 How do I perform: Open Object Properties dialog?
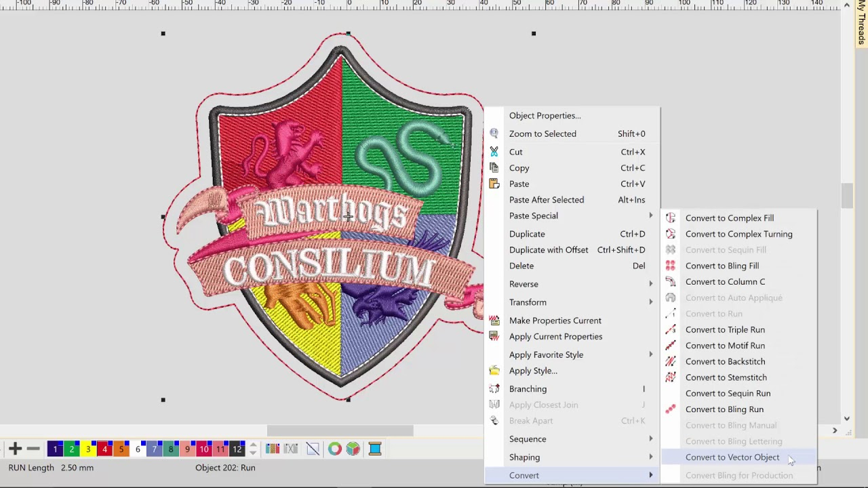pos(545,115)
